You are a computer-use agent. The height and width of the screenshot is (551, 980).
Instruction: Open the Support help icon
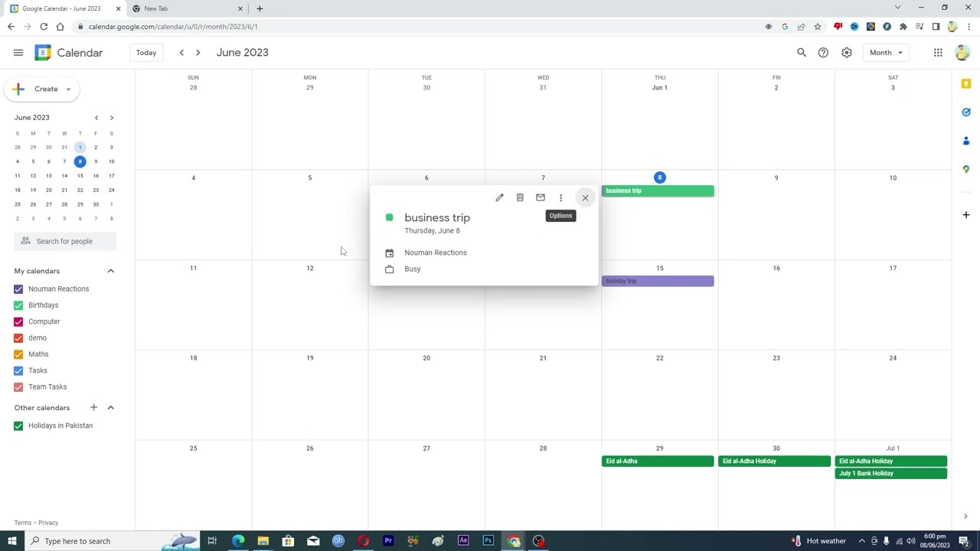(x=823, y=53)
